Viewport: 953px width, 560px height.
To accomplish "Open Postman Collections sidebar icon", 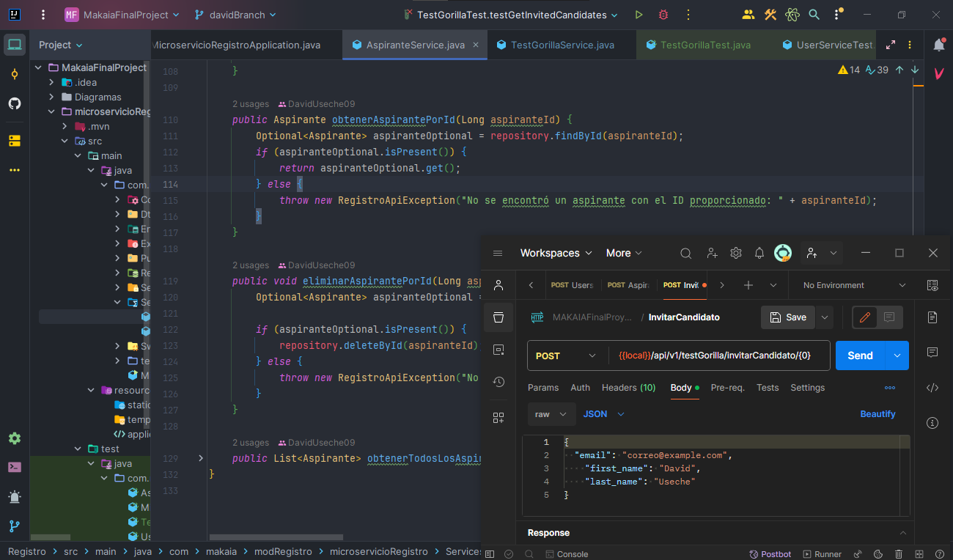I will (x=498, y=317).
